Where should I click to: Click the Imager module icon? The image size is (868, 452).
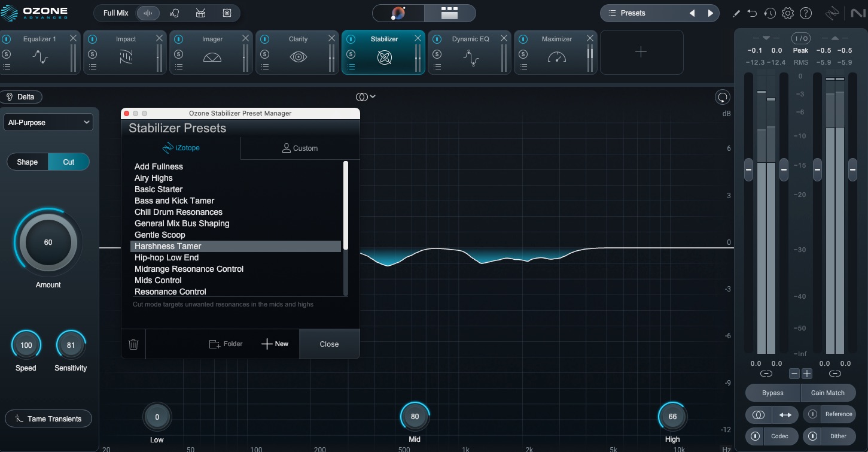click(212, 57)
